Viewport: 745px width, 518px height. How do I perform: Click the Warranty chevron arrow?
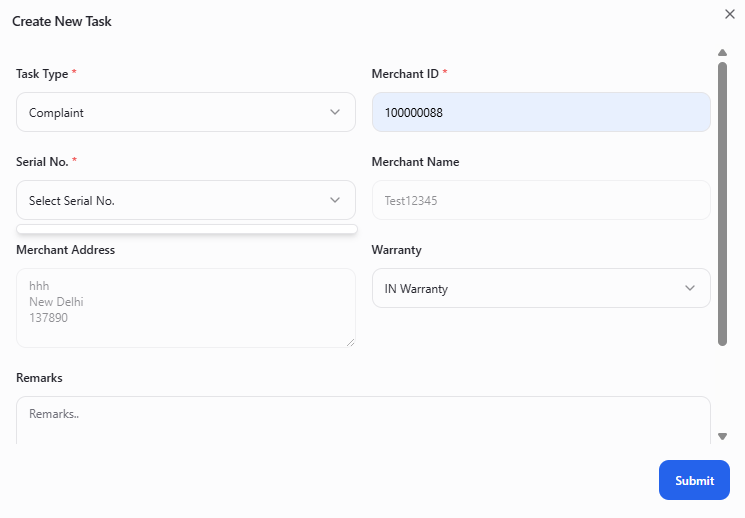(690, 288)
